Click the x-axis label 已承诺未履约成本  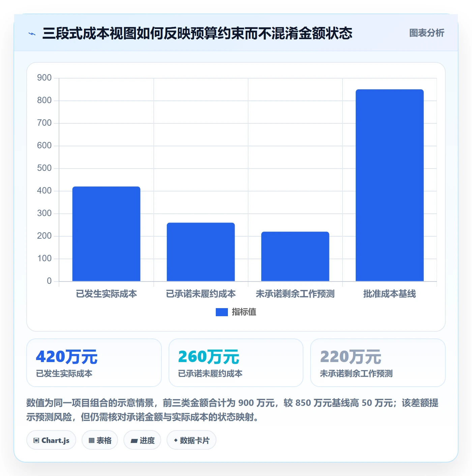tap(201, 294)
